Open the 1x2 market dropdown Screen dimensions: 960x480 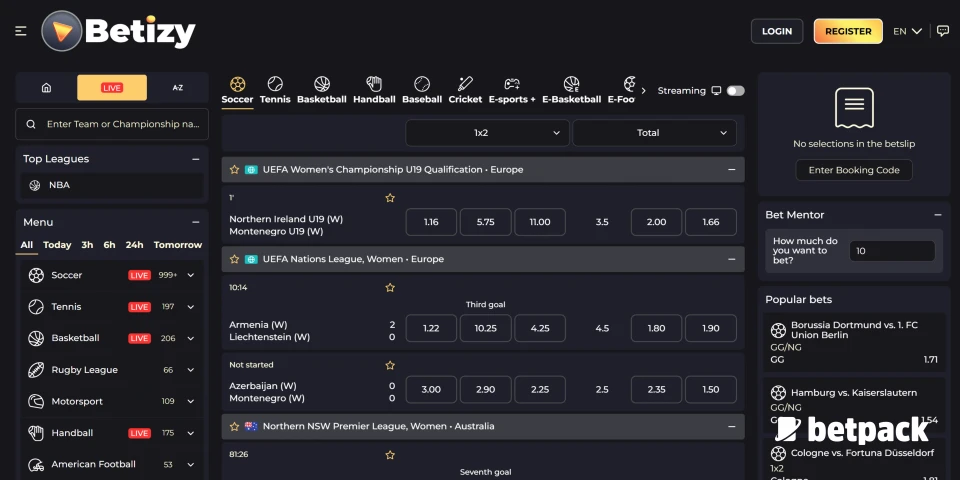(x=487, y=133)
